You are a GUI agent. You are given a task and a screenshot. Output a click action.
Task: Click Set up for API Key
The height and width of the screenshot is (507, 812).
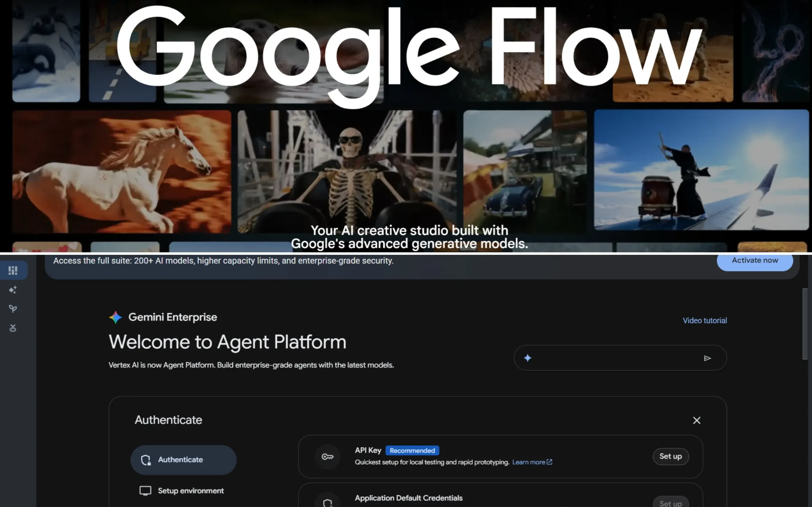670,457
